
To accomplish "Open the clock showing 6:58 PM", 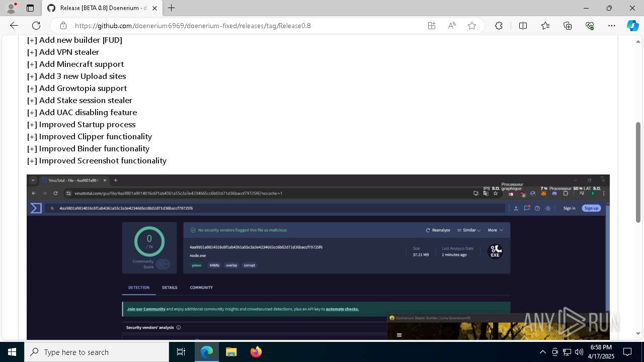I will 601,352.
